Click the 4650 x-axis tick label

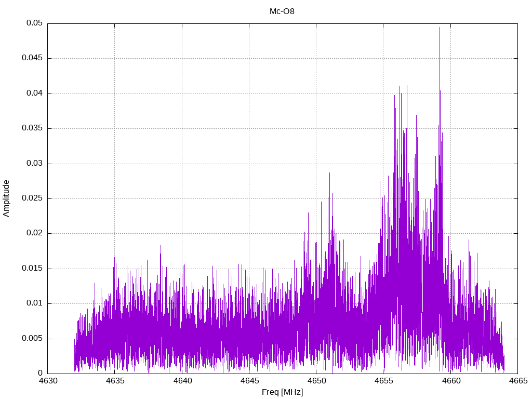click(316, 381)
